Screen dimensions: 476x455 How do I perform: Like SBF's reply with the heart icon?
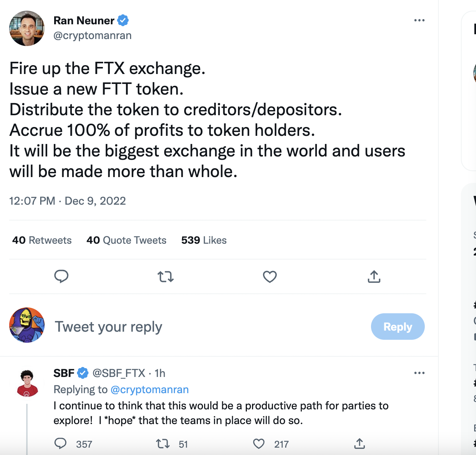point(259,444)
